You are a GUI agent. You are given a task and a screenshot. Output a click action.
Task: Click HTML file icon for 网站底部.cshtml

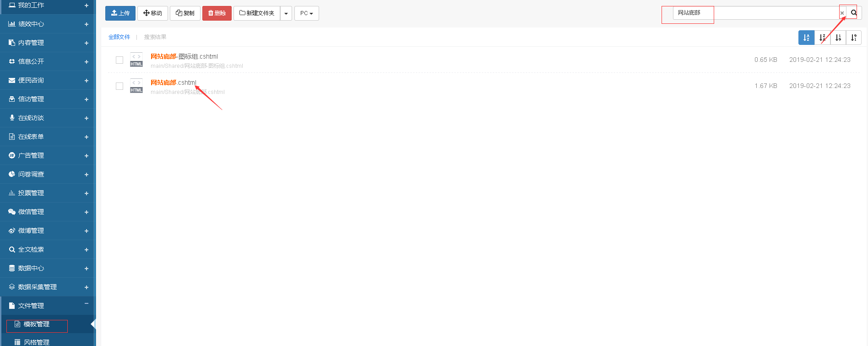(136, 86)
